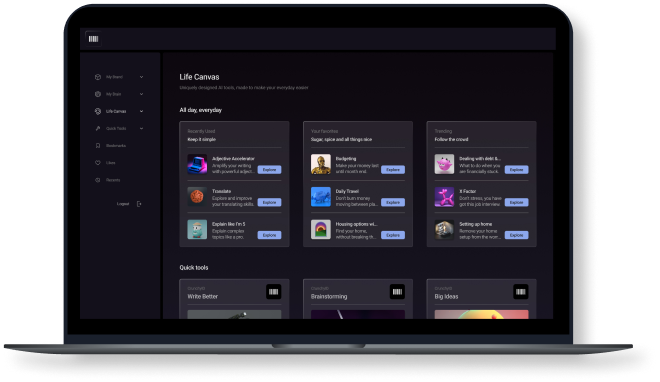
Task: Open the Write Better quick tool title
Action: [x=202, y=297]
